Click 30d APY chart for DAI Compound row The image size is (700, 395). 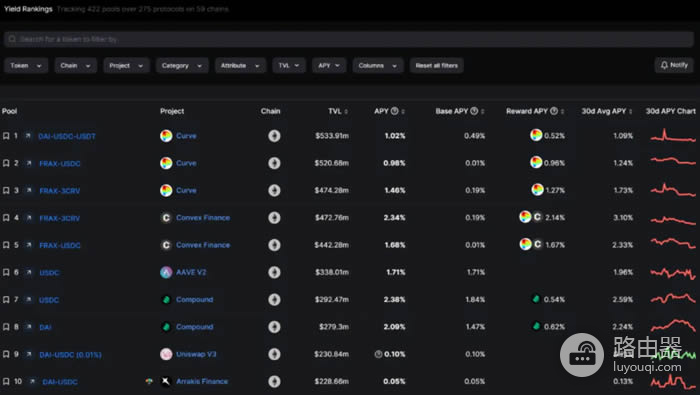click(x=673, y=325)
